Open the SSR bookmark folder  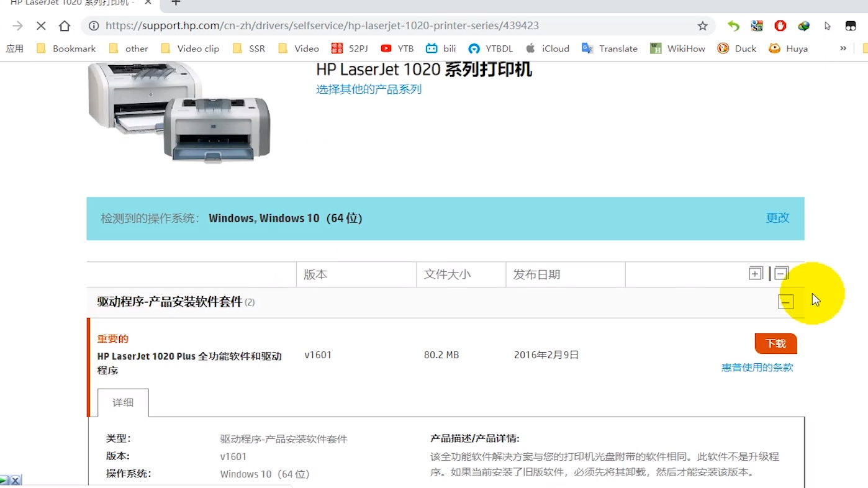249,48
